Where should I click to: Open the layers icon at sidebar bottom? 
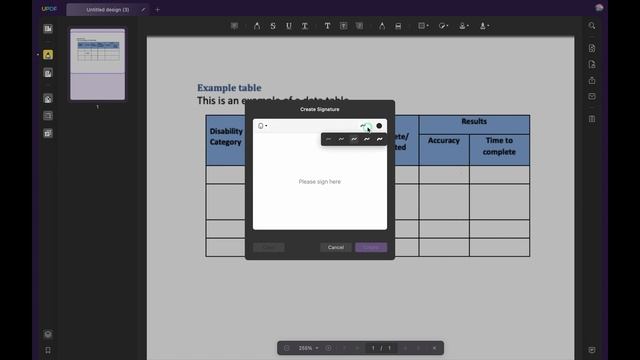[x=48, y=334]
